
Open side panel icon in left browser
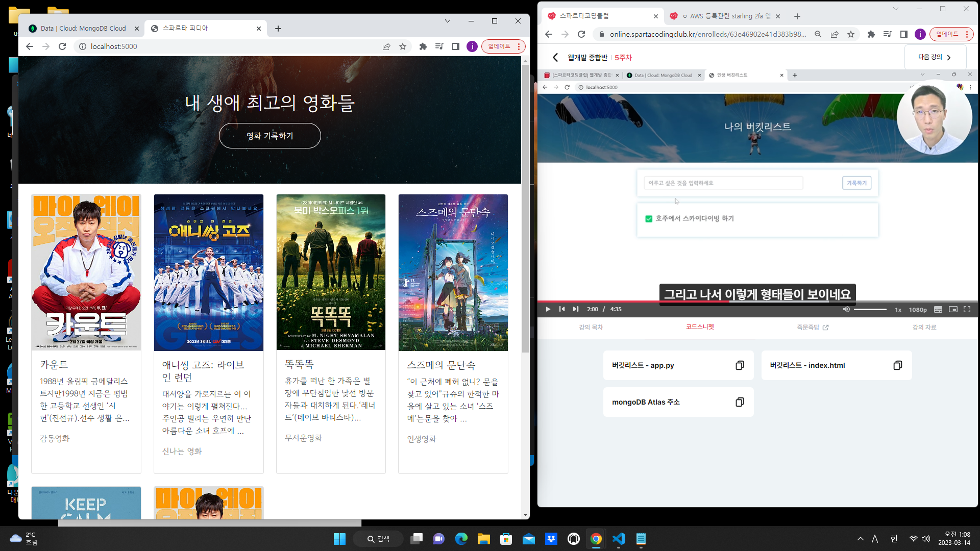click(456, 46)
